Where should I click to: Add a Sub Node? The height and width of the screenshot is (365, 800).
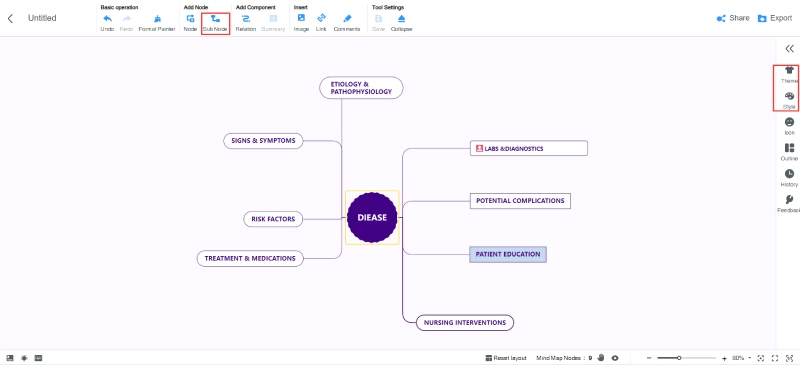(215, 22)
